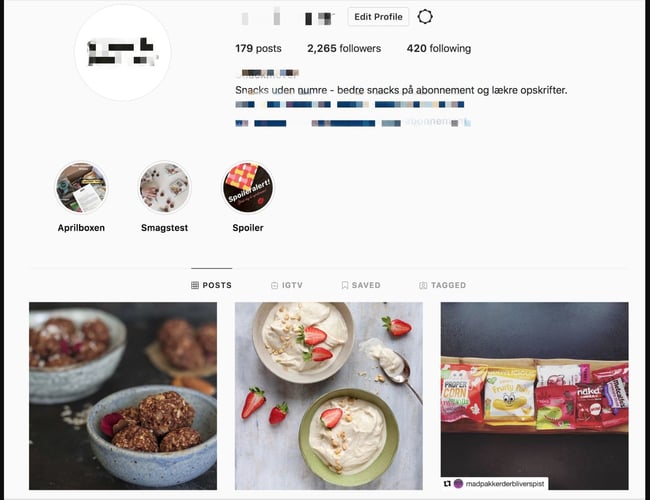Click the SAVED bookmark icon

tap(344, 285)
